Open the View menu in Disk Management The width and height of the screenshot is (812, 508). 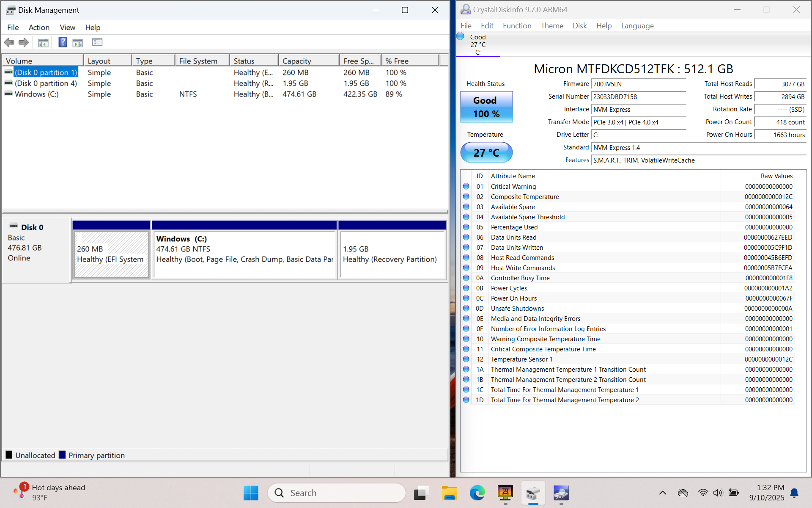point(67,28)
